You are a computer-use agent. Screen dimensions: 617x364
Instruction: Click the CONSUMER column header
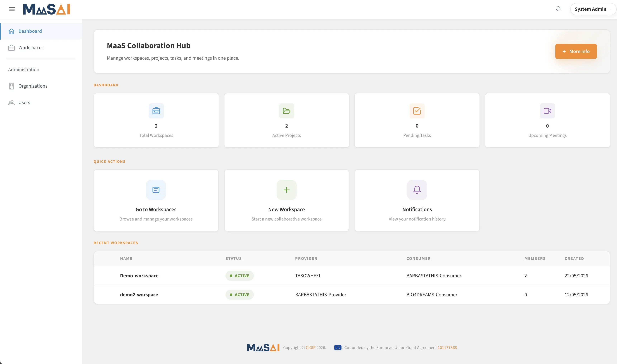[418, 258]
